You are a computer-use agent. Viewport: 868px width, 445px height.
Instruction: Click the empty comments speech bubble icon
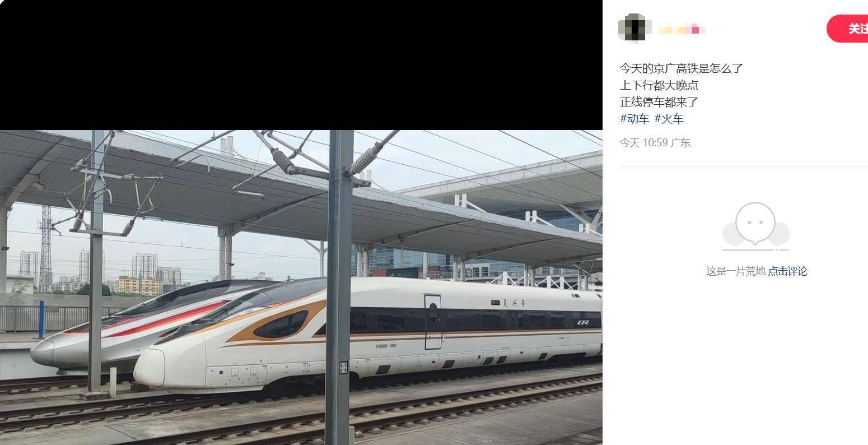point(755,226)
